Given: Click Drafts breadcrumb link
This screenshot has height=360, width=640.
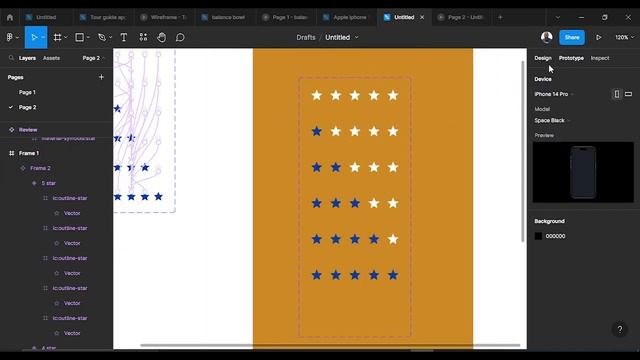Looking at the screenshot, I should [x=306, y=37].
